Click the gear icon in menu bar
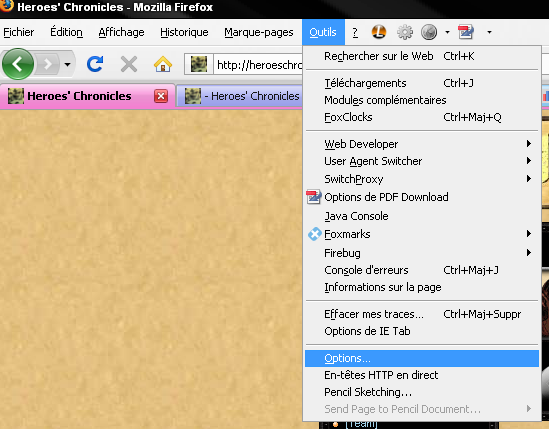 click(405, 32)
